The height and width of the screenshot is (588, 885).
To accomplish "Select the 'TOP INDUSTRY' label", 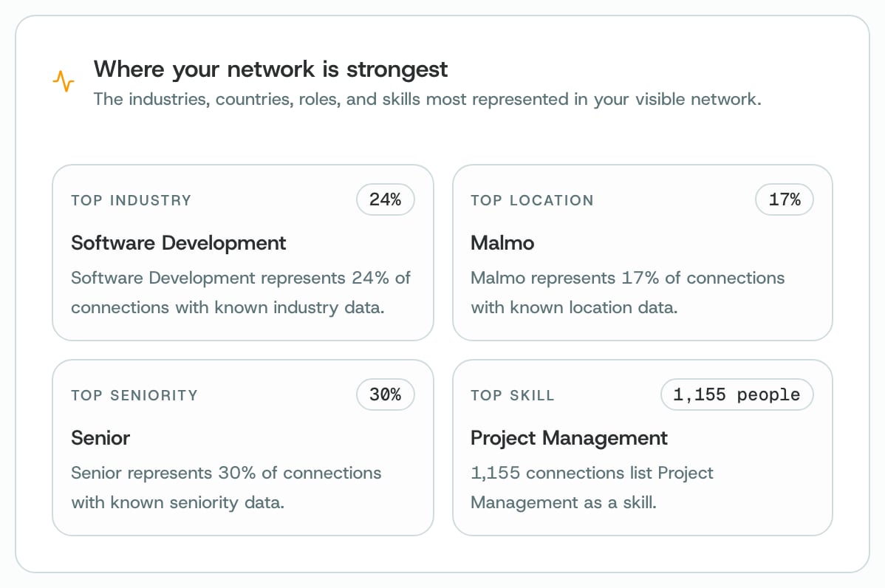I will [131, 200].
